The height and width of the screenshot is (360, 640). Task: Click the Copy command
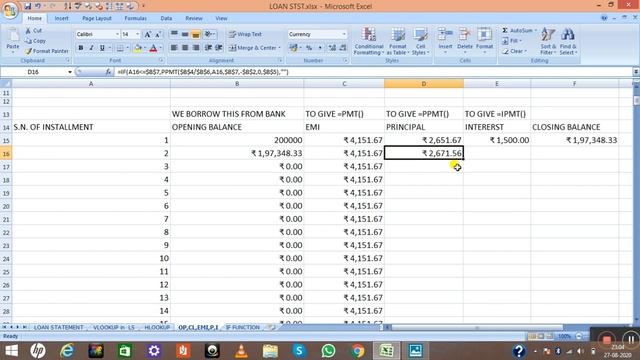(x=35, y=41)
